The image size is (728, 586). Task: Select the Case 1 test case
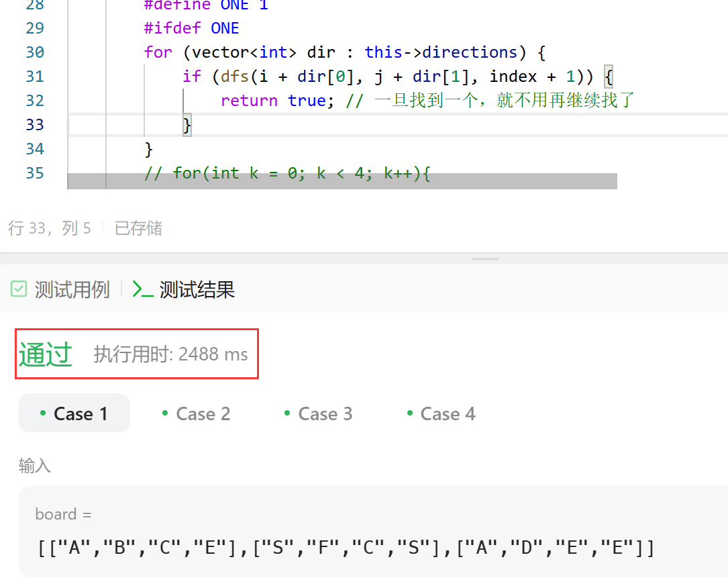click(74, 413)
